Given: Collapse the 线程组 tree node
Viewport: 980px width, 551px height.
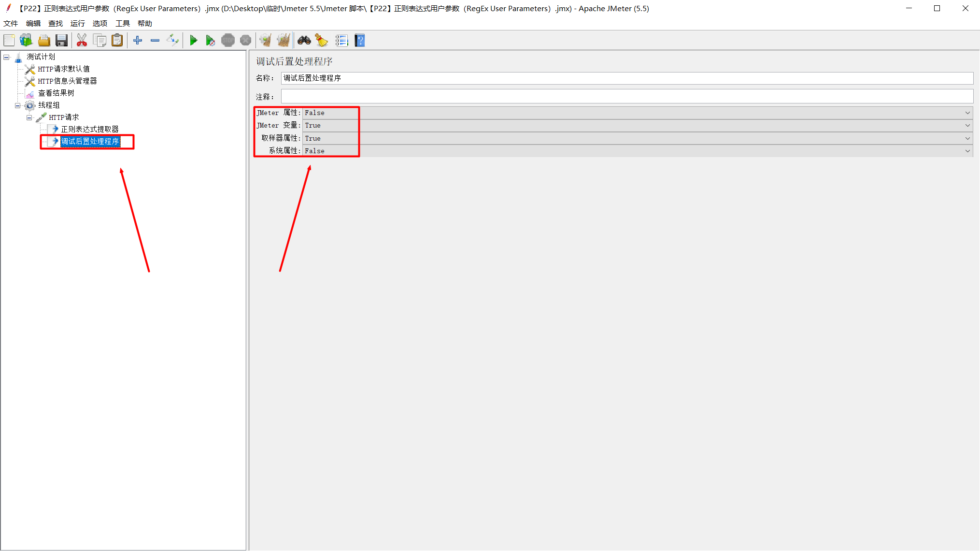Looking at the screenshot, I should (17, 105).
